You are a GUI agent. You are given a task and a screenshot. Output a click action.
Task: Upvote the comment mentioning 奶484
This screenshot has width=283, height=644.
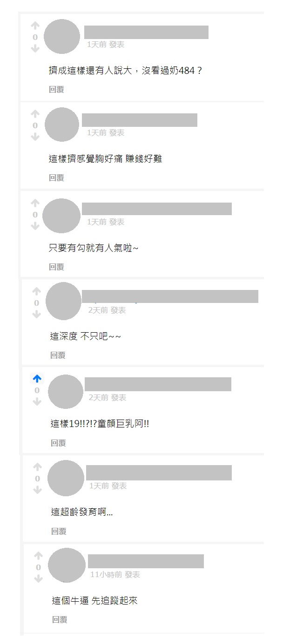35,26
